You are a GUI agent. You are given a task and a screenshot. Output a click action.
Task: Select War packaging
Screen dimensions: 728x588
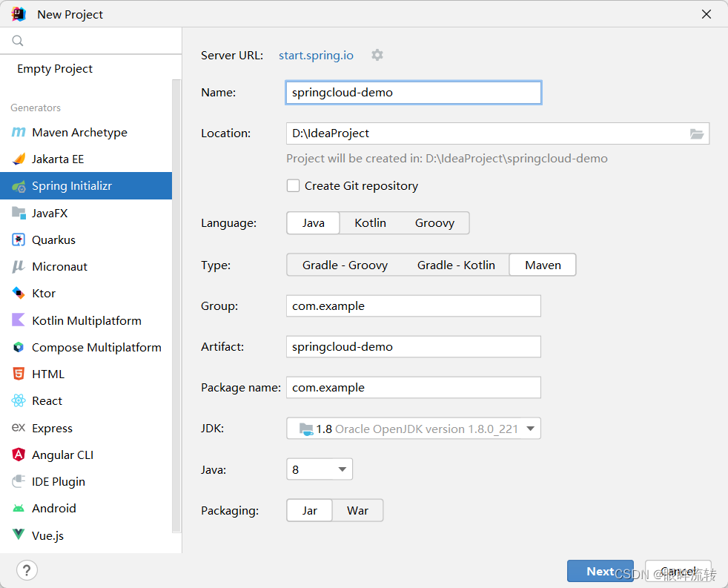[357, 510]
